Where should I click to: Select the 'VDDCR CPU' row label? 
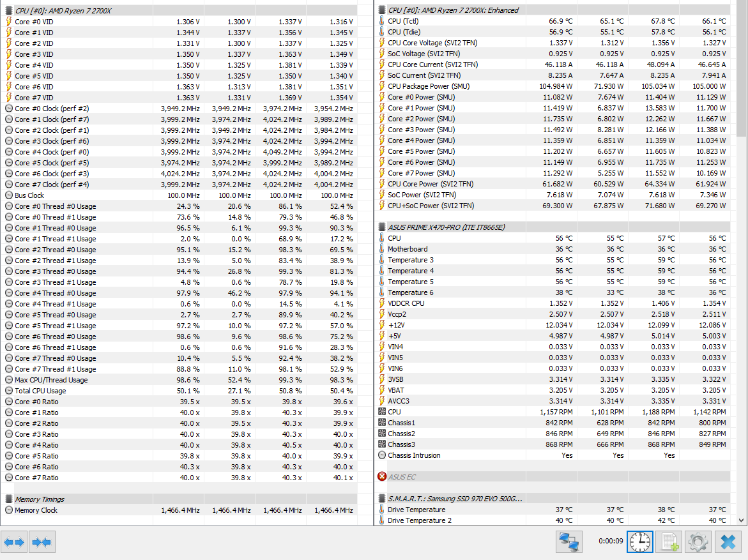tap(406, 303)
